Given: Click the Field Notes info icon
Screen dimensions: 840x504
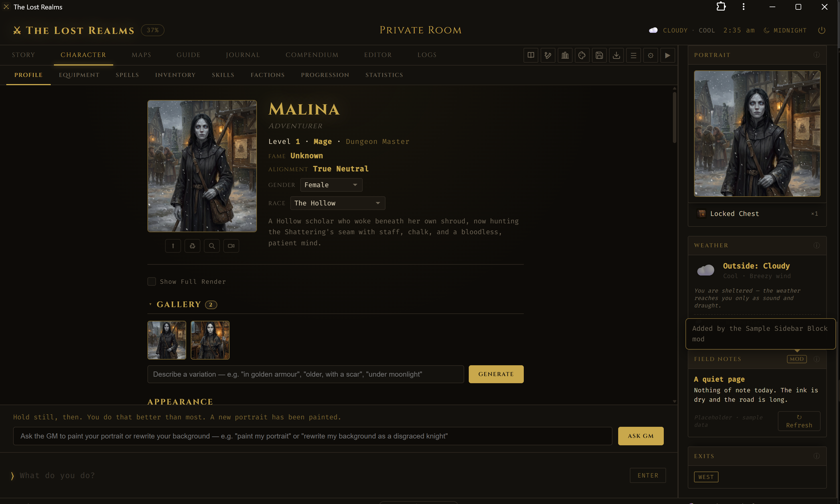Looking at the screenshot, I should coord(817,359).
